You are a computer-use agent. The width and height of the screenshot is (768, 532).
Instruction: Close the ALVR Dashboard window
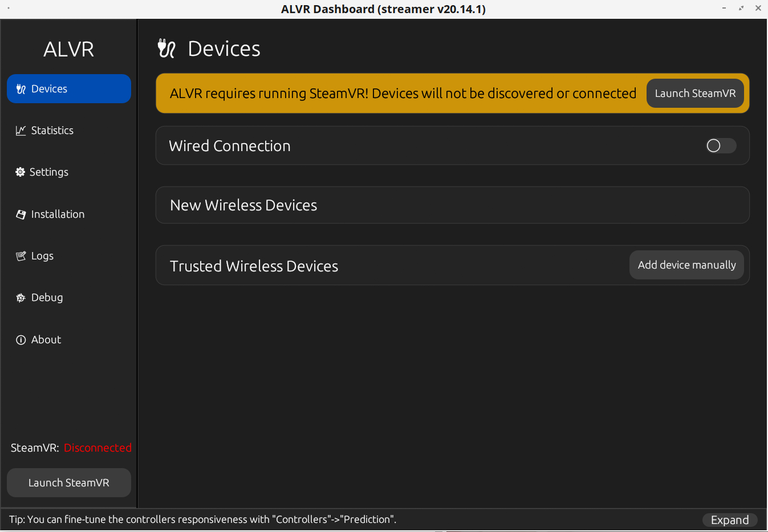click(x=758, y=8)
